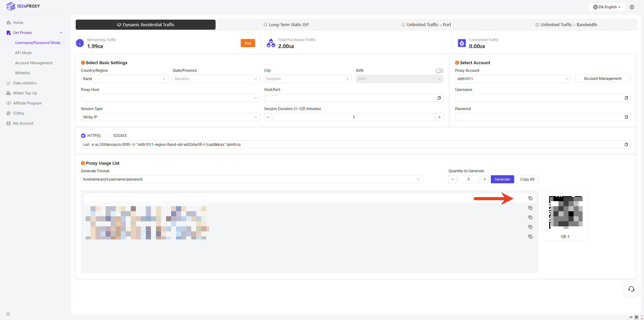
Task: Open API Mode in sidebar
Action: (x=23, y=53)
